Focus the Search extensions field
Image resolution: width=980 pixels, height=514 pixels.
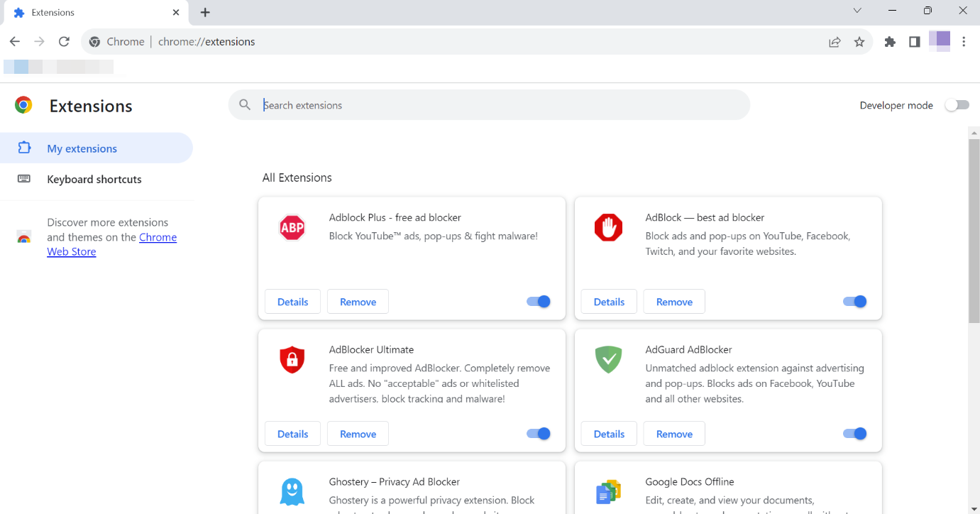click(x=489, y=105)
